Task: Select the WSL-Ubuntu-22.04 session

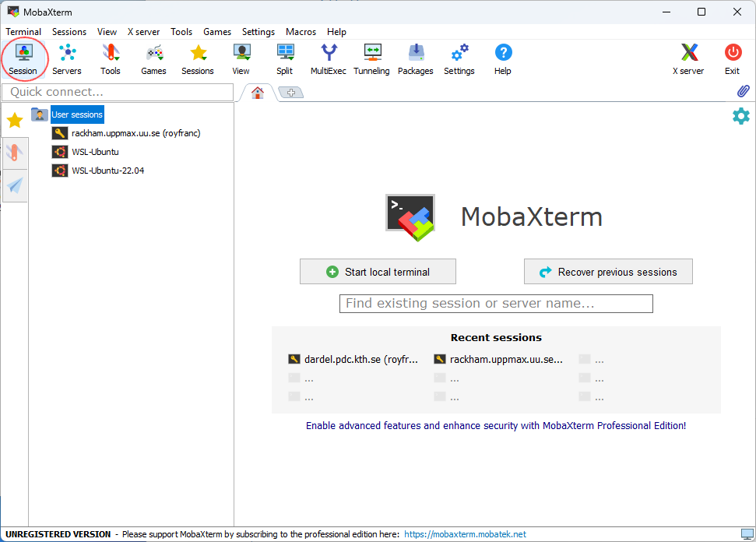Action: point(107,171)
